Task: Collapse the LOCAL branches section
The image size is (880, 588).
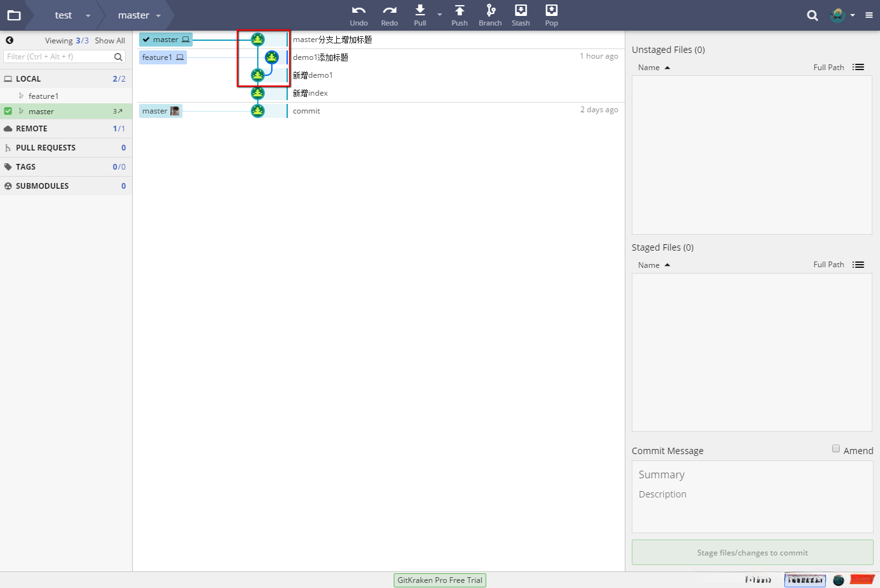Action: [66, 78]
